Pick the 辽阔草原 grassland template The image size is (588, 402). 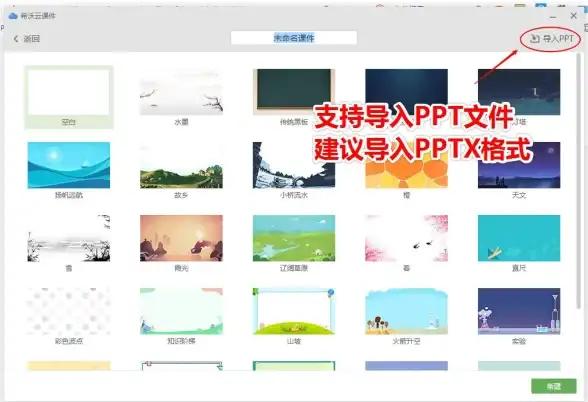pyautogui.click(x=294, y=238)
